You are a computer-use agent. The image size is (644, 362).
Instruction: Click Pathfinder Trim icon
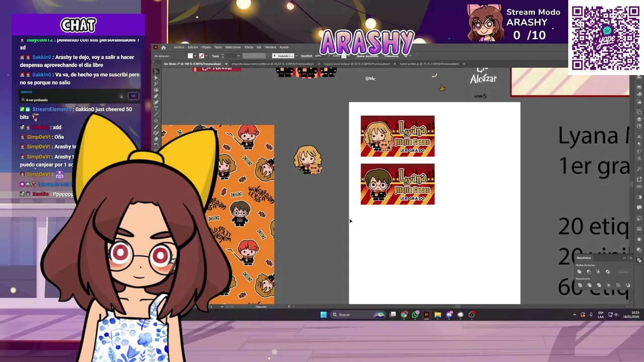590,285
